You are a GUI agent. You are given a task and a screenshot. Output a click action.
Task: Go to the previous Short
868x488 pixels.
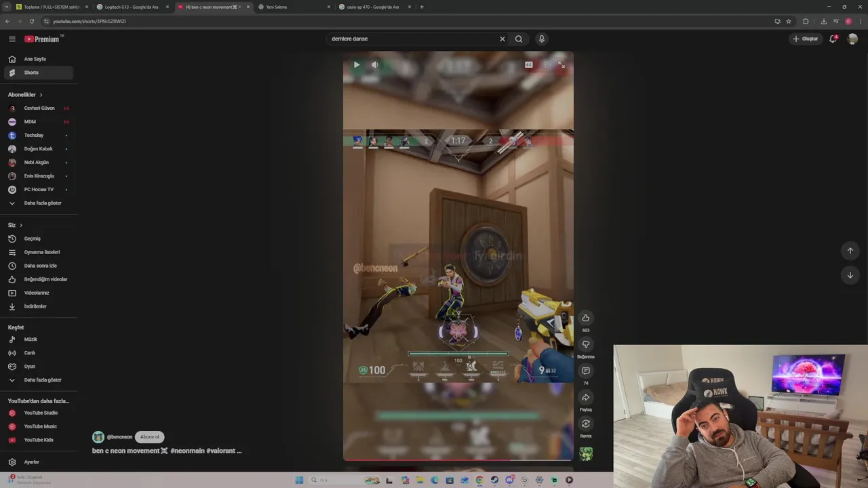click(x=850, y=251)
